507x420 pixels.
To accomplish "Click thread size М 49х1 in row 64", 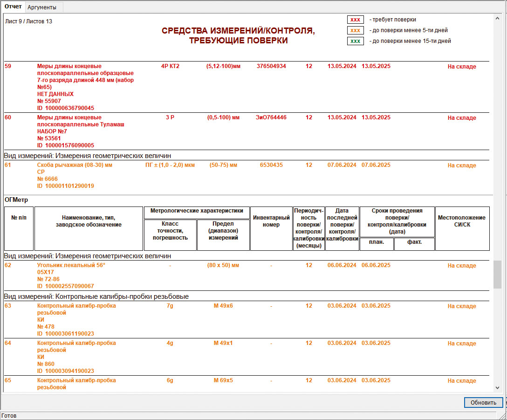I will [223, 343].
